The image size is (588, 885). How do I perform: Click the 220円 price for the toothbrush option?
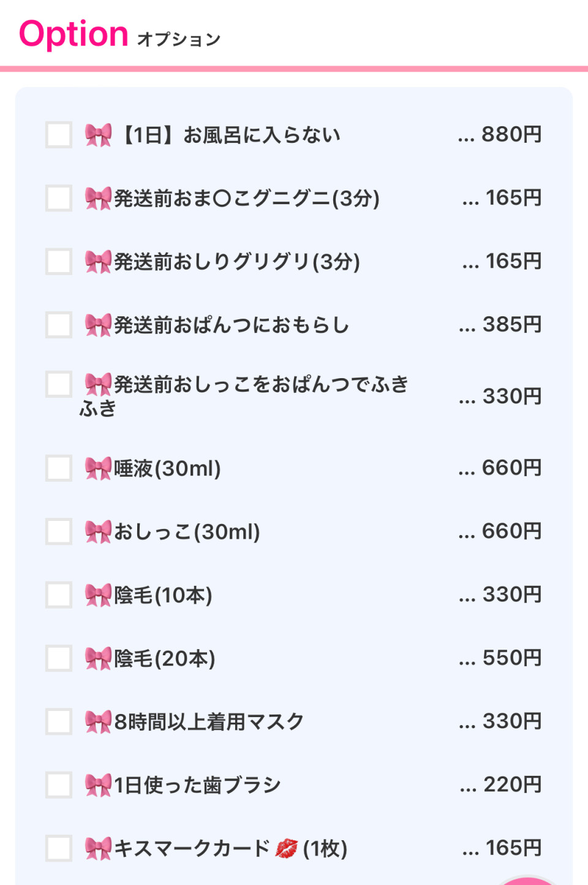pyautogui.click(x=512, y=784)
